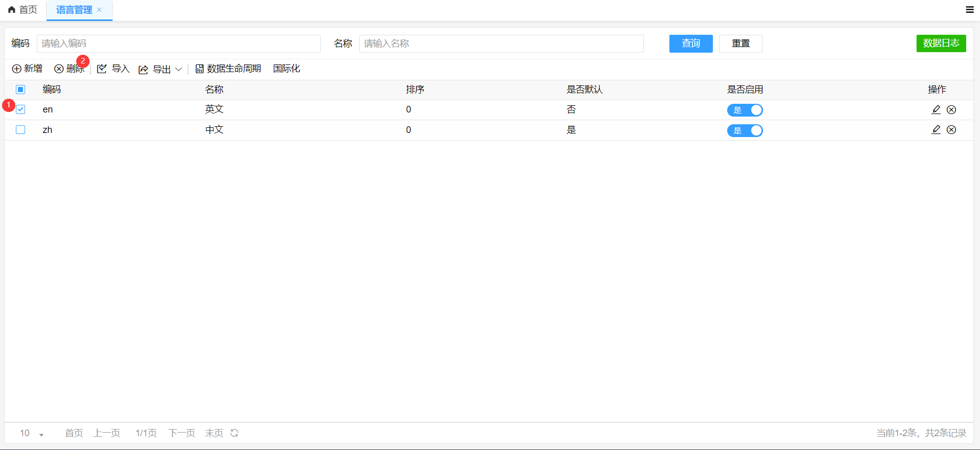The image size is (980, 450).
Task: Click the 编码 column header
Action: point(52,89)
